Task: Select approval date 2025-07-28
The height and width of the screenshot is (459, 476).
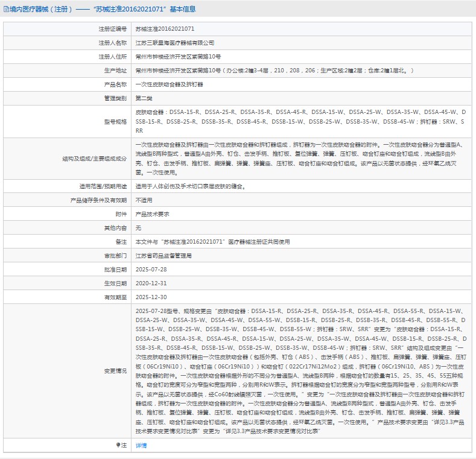Action: pos(151,270)
